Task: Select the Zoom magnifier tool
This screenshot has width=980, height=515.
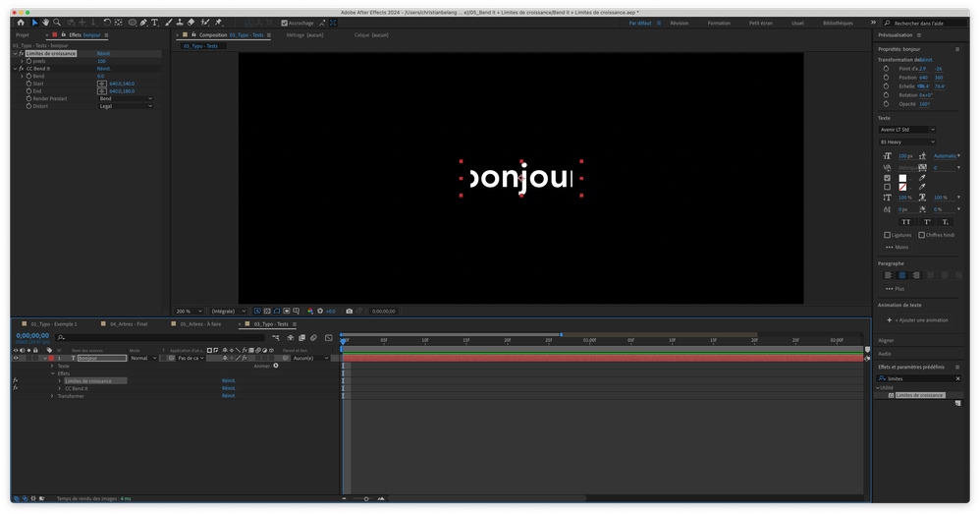Action: click(x=57, y=23)
